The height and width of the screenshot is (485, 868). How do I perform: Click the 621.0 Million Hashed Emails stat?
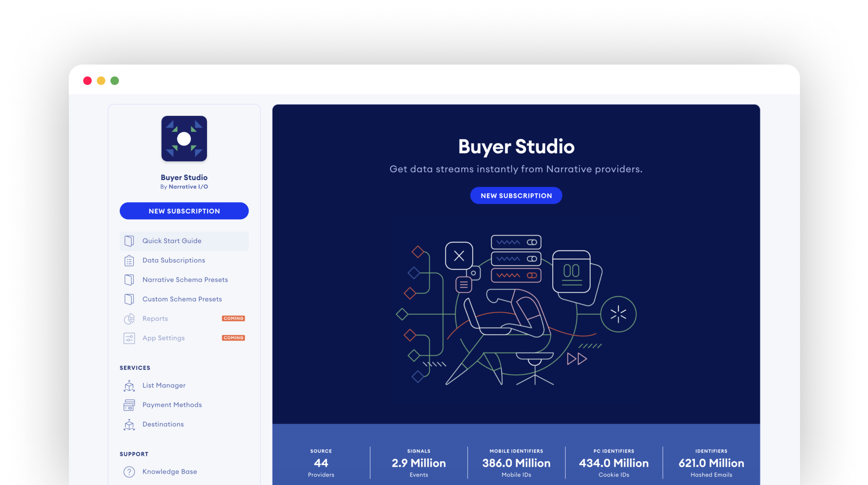pos(711,463)
